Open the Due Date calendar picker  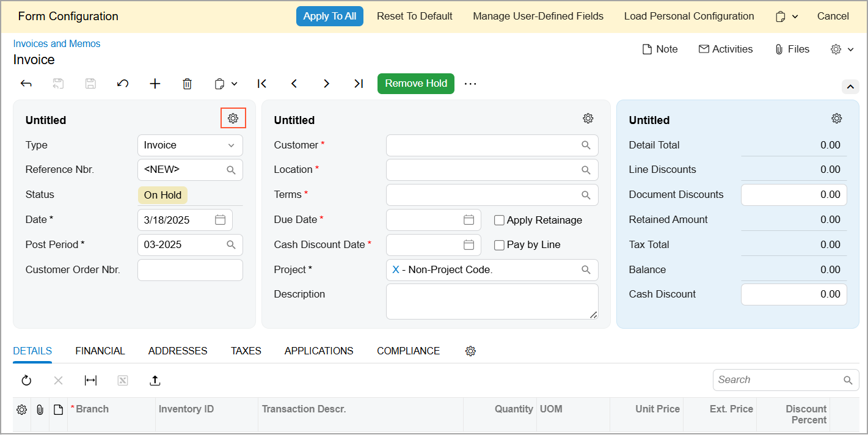pyautogui.click(x=469, y=220)
